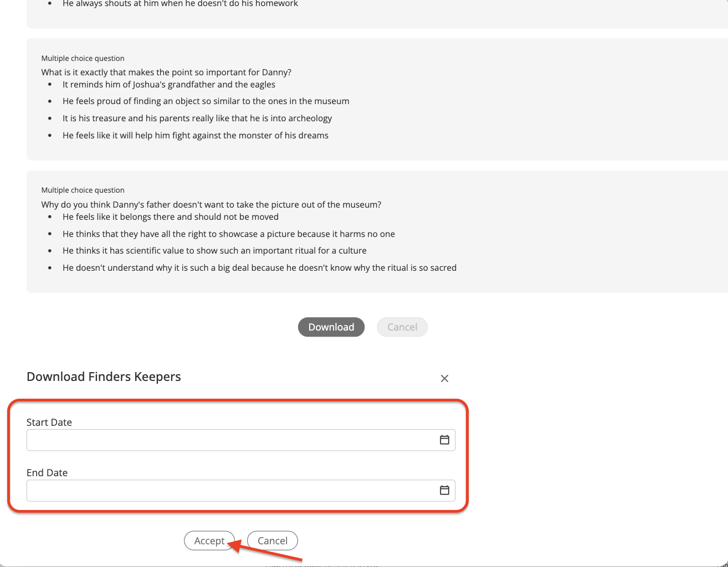Select the answer about the sacred ritual
Screen dimensions: 728x567
(260, 268)
